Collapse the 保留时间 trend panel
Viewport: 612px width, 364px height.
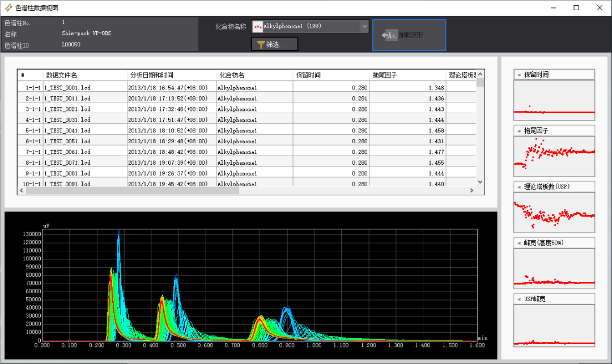click(x=518, y=75)
